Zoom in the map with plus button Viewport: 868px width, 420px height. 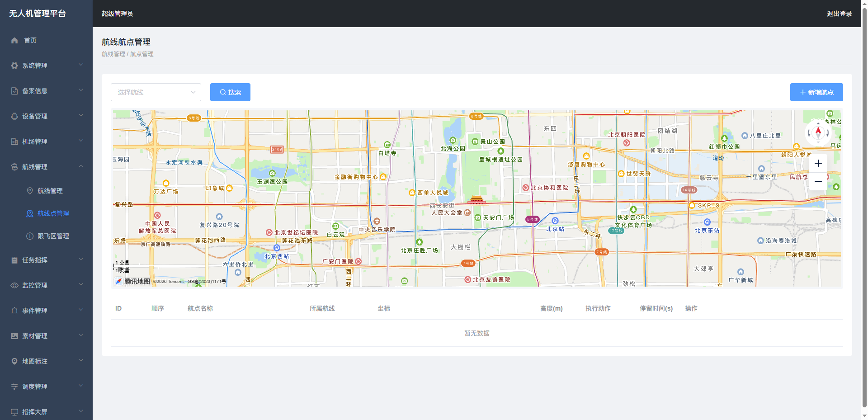(x=818, y=163)
